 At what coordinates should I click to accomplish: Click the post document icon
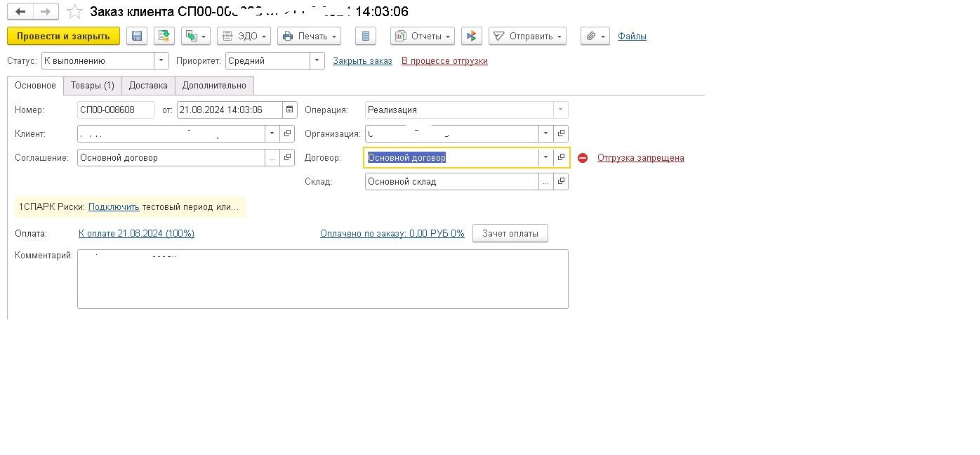[x=164, y=37]
